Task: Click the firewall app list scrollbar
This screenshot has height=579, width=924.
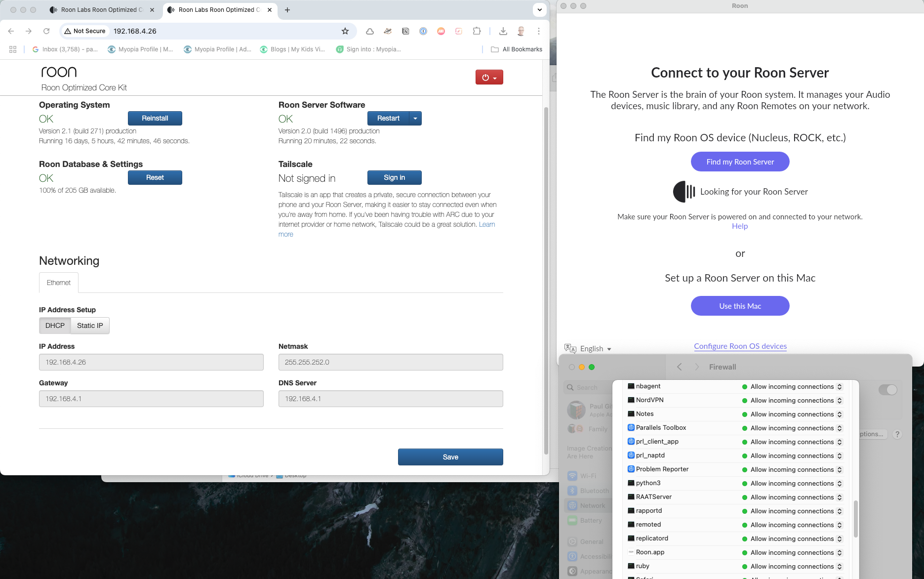Action: [856, 519]
